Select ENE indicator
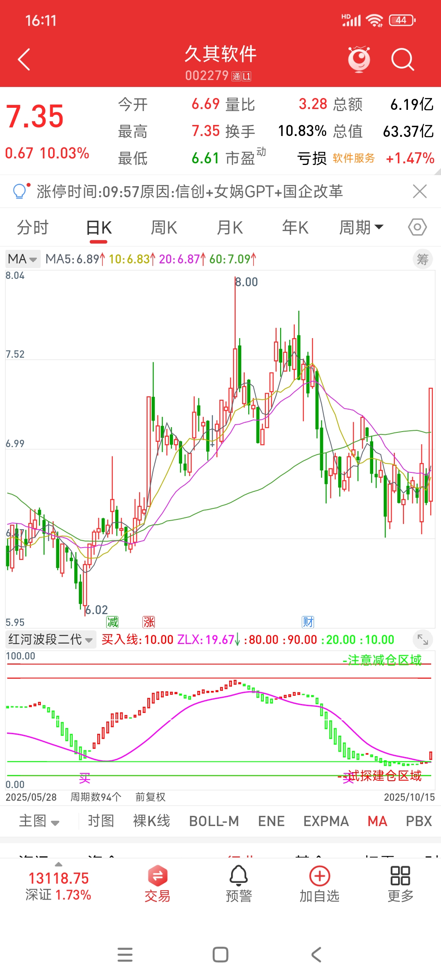 click(271, 821)
